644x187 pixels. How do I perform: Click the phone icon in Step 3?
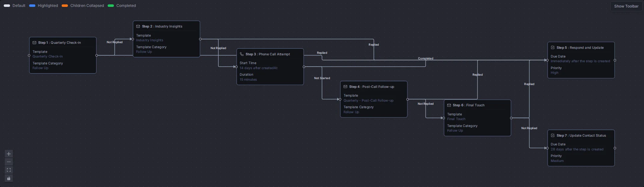point(242,54)
